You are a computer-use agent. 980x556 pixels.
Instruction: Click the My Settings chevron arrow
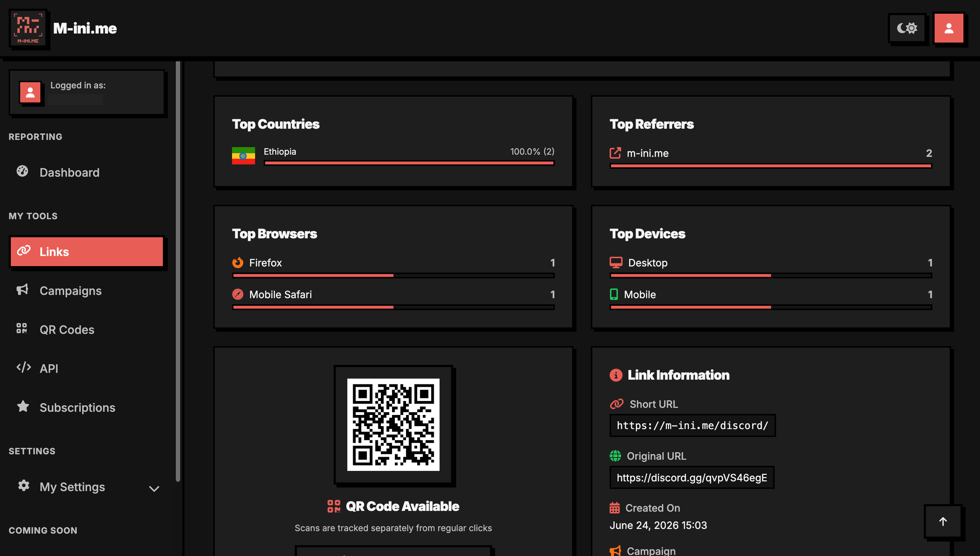pyautogui.click(x=154, y=489)
